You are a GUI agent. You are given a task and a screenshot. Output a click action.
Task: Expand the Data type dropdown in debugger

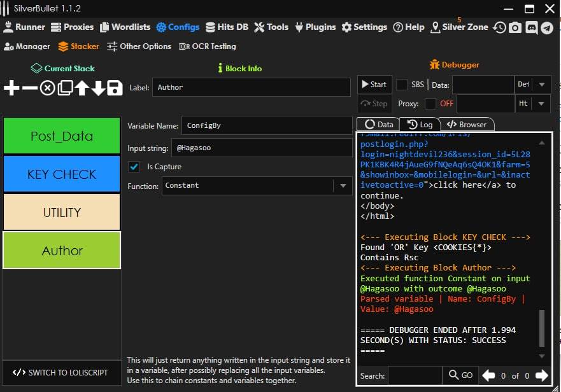point(541,85)
